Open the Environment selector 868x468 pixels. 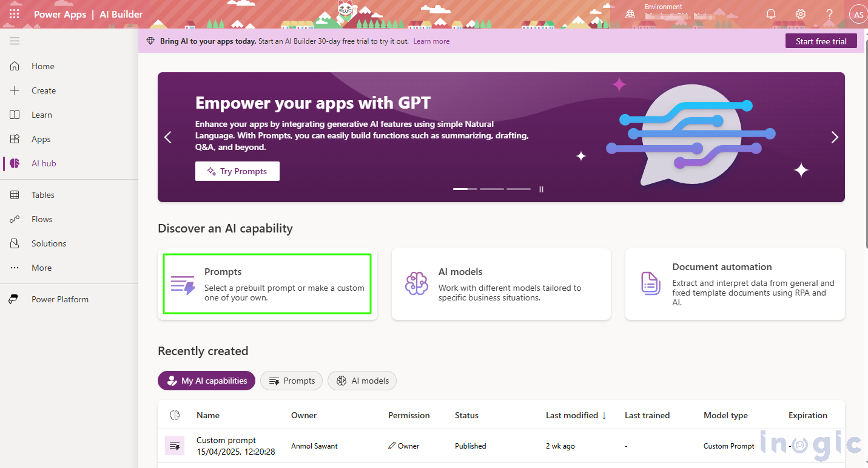pos(679,14)
